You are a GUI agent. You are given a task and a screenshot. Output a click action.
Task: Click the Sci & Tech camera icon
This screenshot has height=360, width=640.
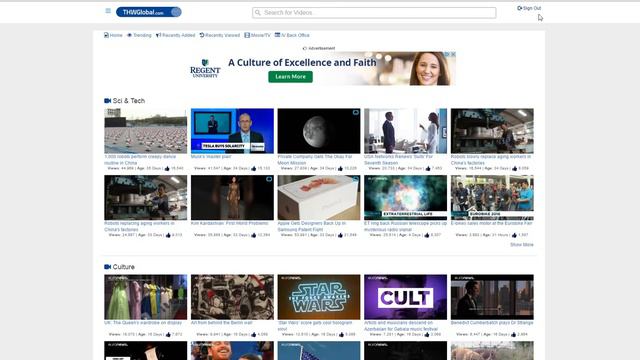pyautogui.click(x=107, y=100)
